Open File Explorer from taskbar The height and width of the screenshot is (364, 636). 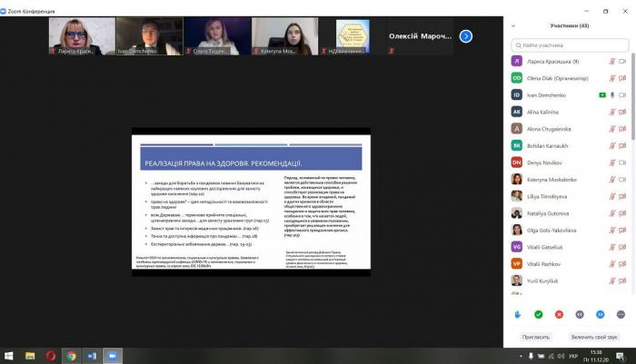pos(30,356)
